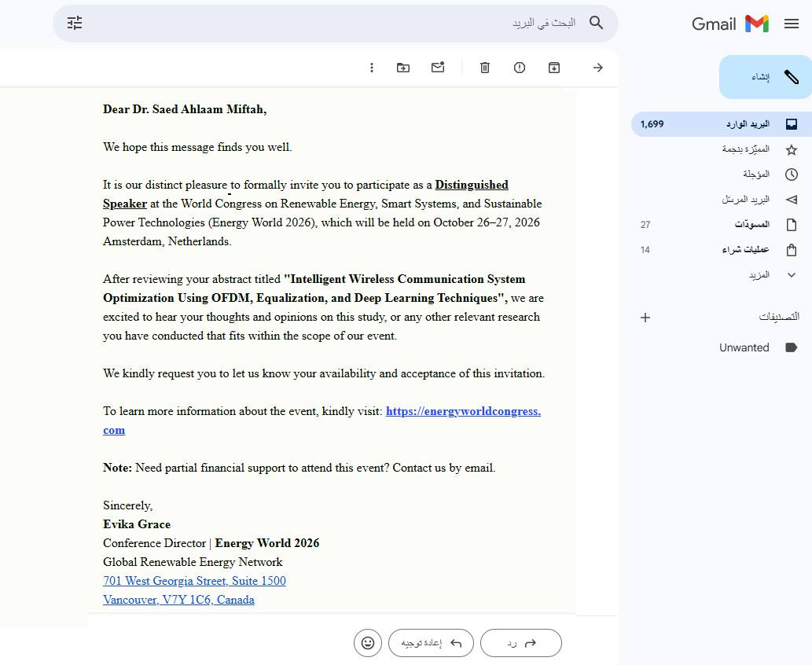Open the three-dot more options menu
Image resolution: width=812 pixels, height=665 pixels.
click(372, 68)
